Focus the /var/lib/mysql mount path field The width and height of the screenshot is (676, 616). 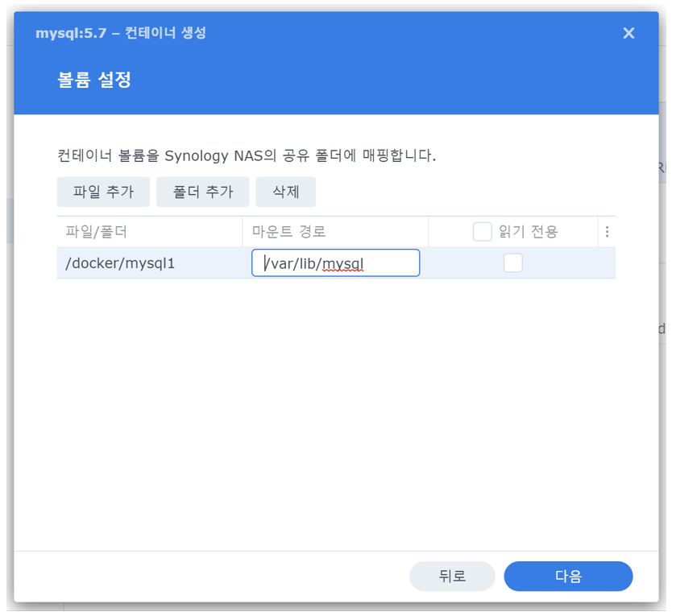335,263
